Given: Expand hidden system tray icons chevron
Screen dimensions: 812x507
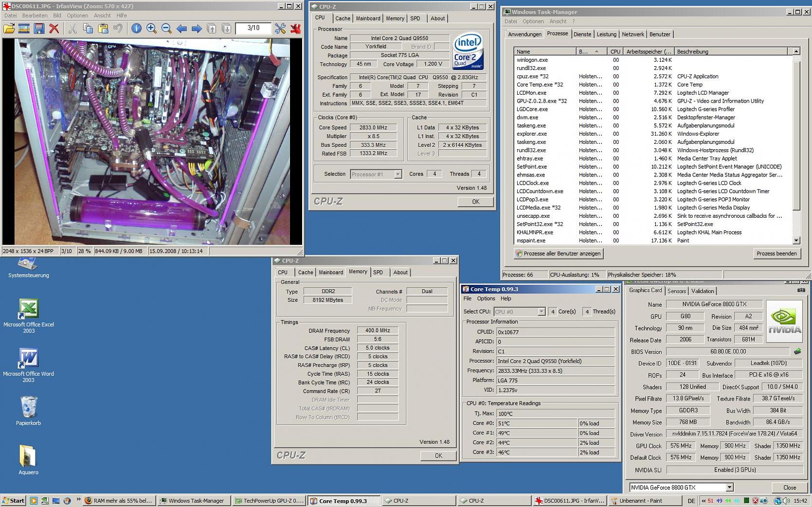Looking at the screenshot, I should coord(704,501).
